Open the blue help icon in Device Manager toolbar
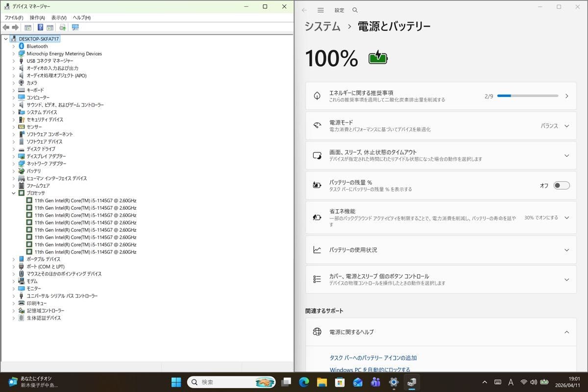Image resolution: width=588 pixels, height=392 pixels. click(41, 27)
